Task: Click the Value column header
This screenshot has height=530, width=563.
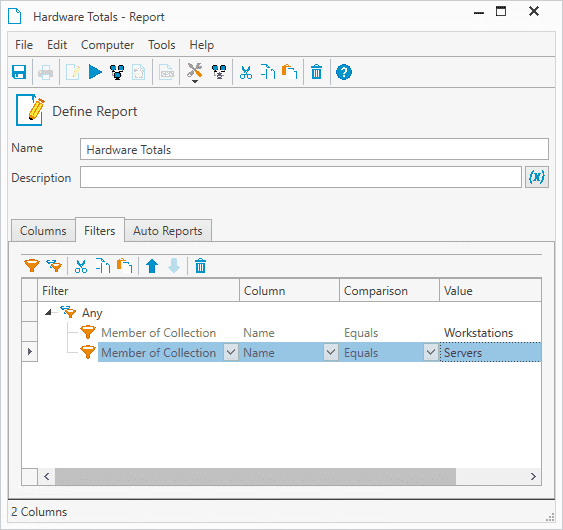Action: point(490,290)
